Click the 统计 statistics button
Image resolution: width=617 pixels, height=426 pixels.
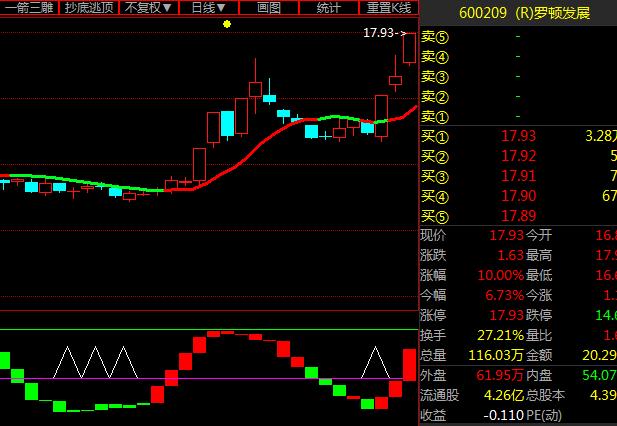pos(328,8)
